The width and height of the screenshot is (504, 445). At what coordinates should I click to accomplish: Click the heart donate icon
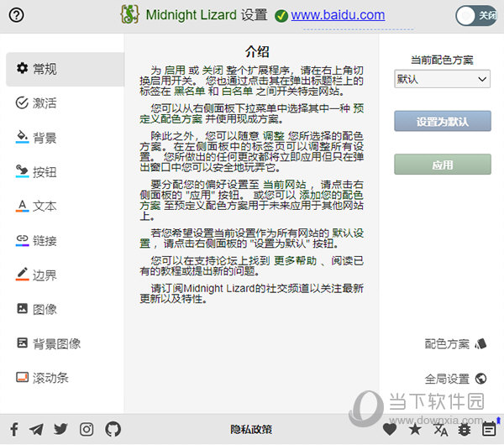click(x=390, y=430)
